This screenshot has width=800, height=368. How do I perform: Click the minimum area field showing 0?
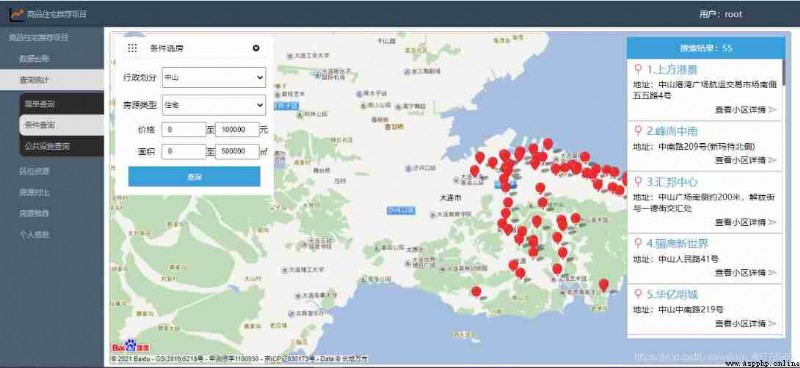tap(184, 152)
